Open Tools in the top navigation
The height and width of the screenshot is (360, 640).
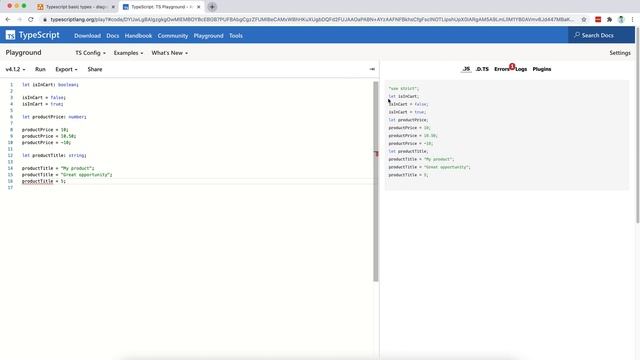[x=236, y=36]
